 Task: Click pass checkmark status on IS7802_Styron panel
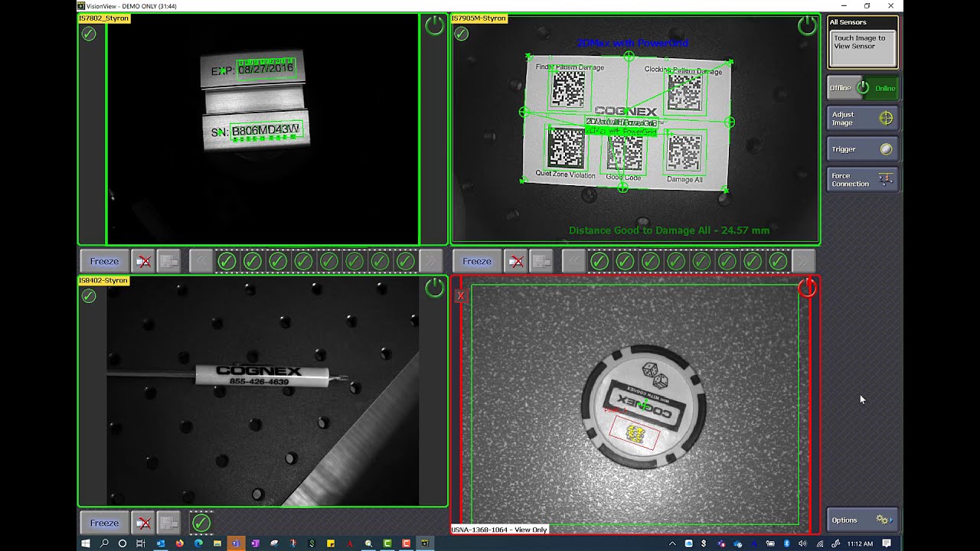pyautogui.click(x=89, y=34)
